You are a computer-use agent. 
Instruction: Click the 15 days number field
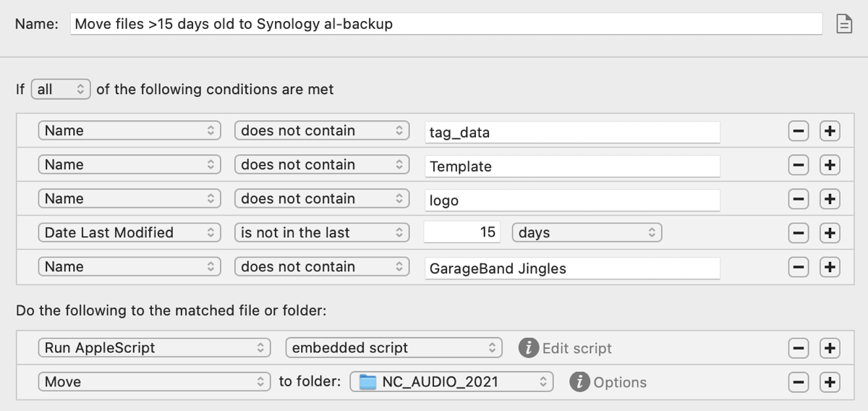click(464, 233)
